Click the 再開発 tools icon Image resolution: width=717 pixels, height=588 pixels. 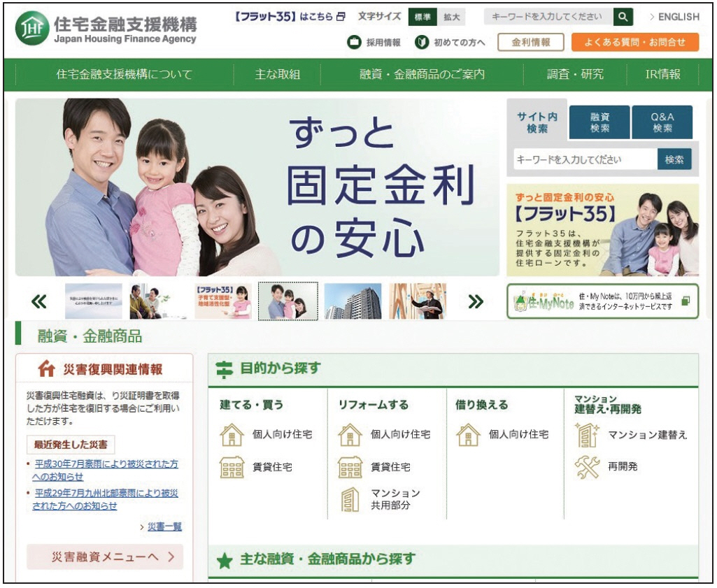(586, 466)
